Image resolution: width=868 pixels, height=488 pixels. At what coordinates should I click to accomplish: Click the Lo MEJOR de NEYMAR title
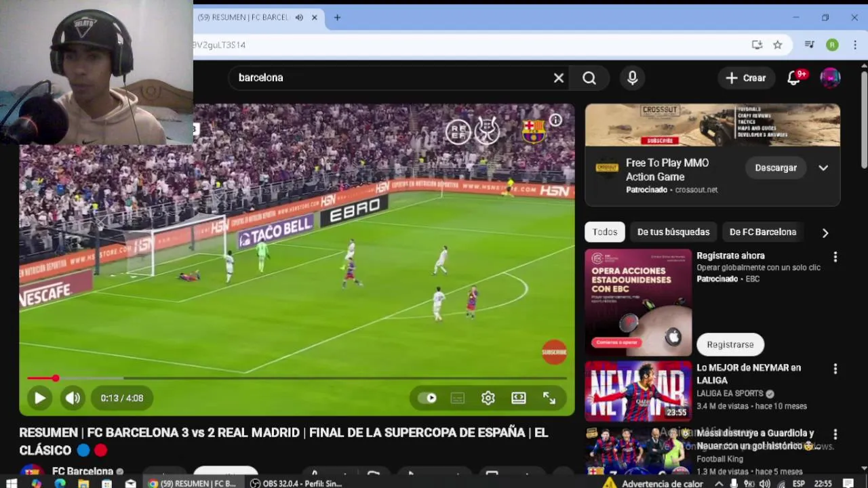749,374
